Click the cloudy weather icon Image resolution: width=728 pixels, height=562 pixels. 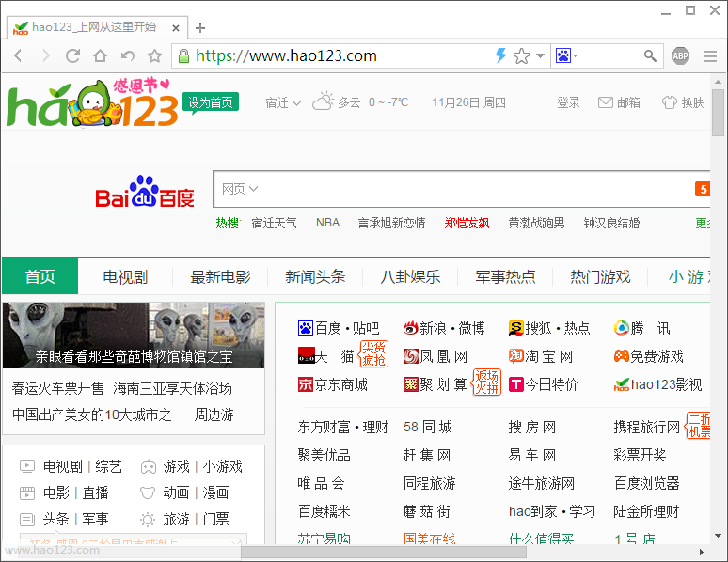coord(323,101)
